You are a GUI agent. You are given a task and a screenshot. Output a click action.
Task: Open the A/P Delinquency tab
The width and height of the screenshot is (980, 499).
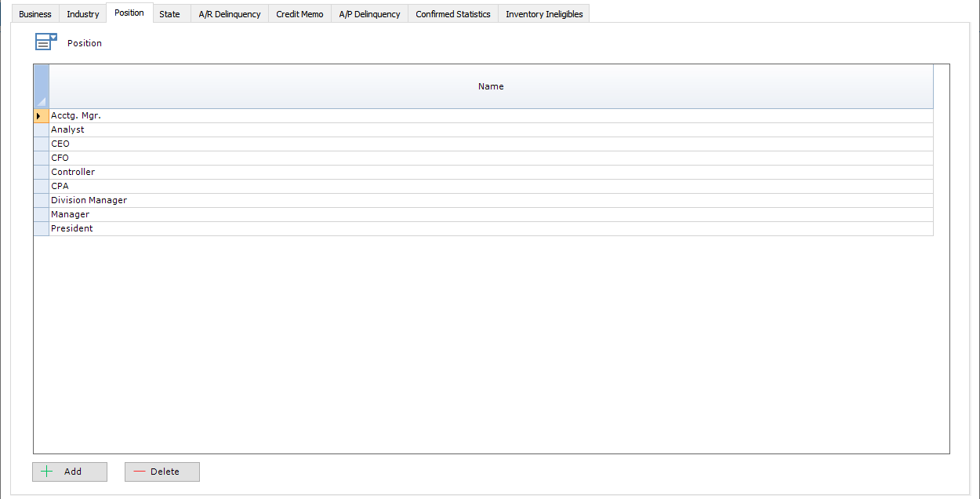(369, 13)
